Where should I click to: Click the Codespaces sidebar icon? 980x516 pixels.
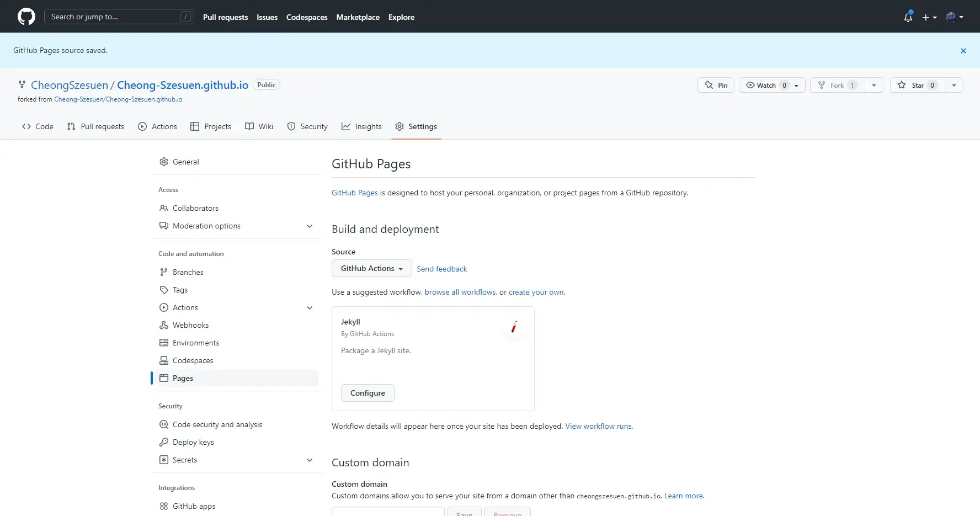click(163, 360)
